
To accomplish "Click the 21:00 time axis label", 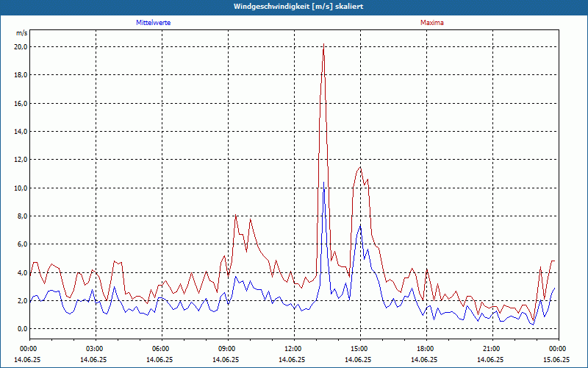I will 490,349.
